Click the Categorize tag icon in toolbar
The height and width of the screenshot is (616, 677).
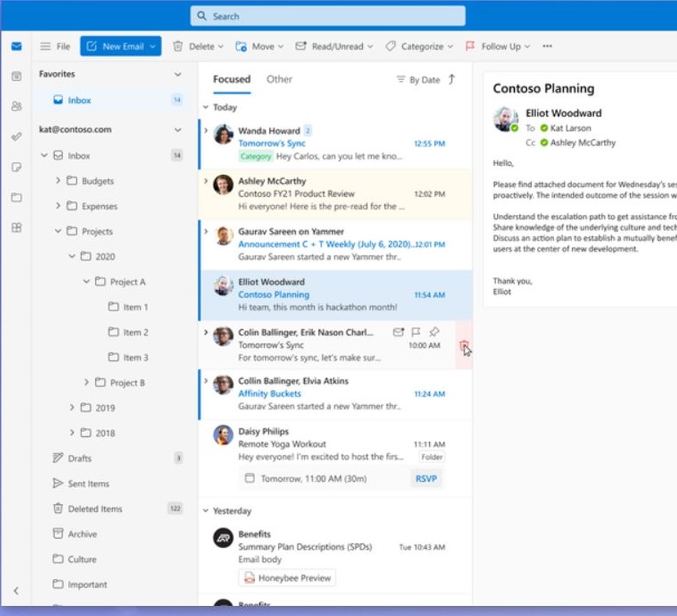tap(391, 46)
